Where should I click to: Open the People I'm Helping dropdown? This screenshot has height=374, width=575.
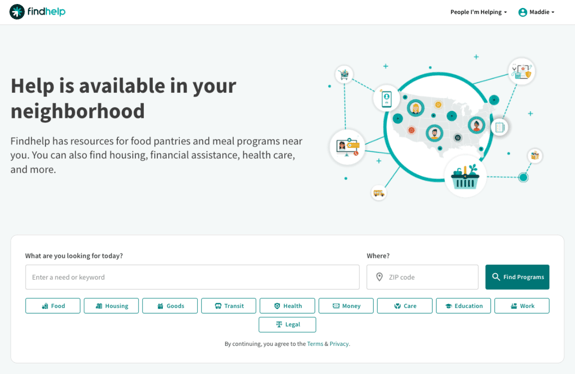click(478, 12)
